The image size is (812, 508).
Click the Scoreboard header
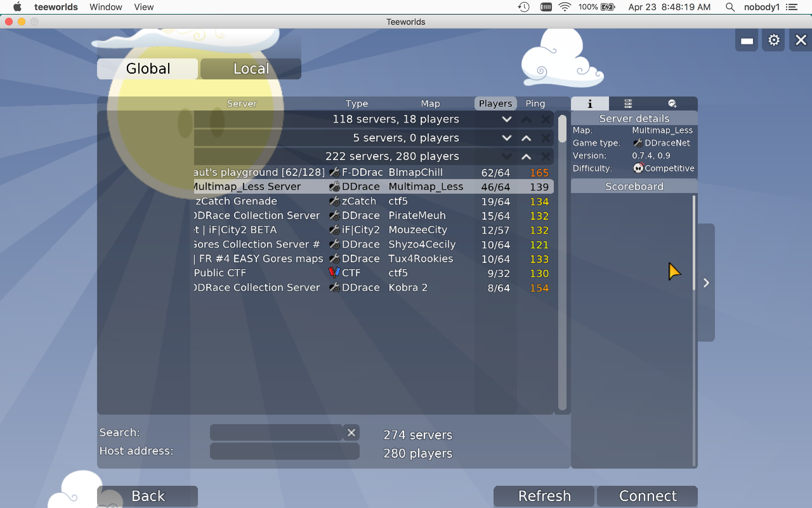coord(634,186)
